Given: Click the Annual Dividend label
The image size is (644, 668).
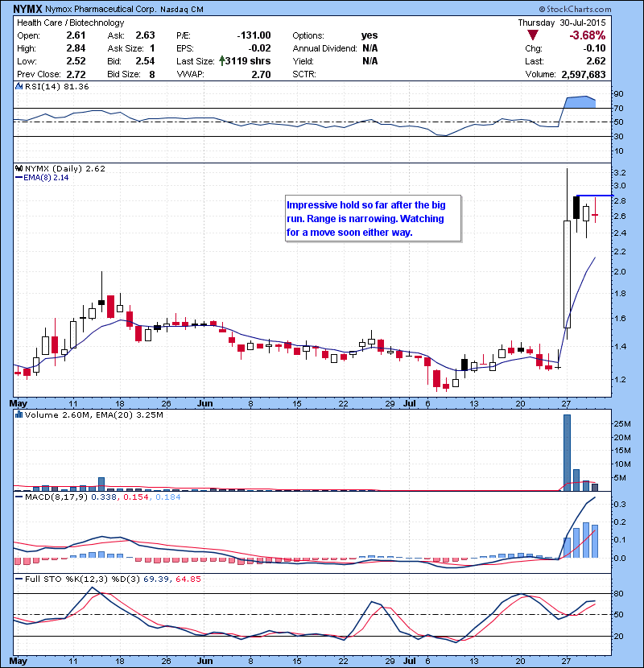Looking at the screenshot, I should (x=324, y=48).
